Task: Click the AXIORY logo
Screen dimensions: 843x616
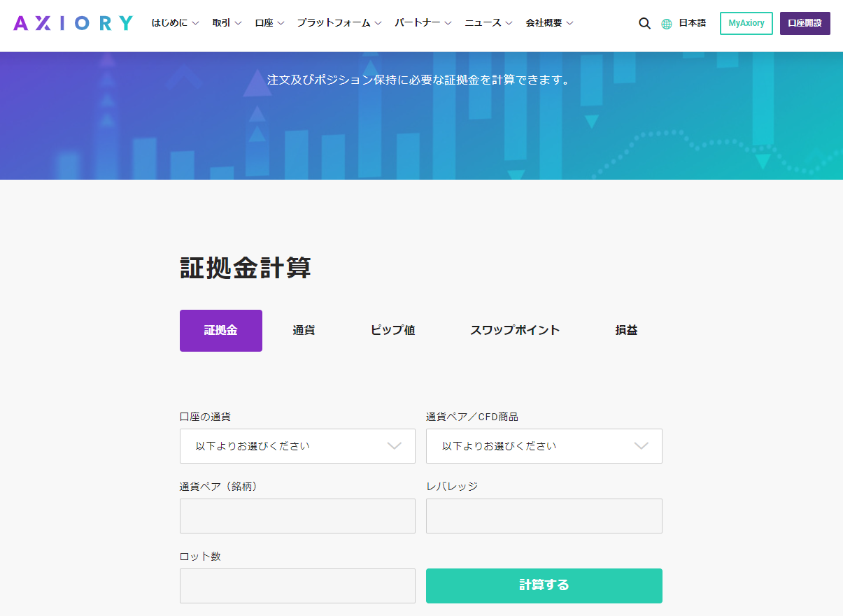Action: tap(73, 22)
